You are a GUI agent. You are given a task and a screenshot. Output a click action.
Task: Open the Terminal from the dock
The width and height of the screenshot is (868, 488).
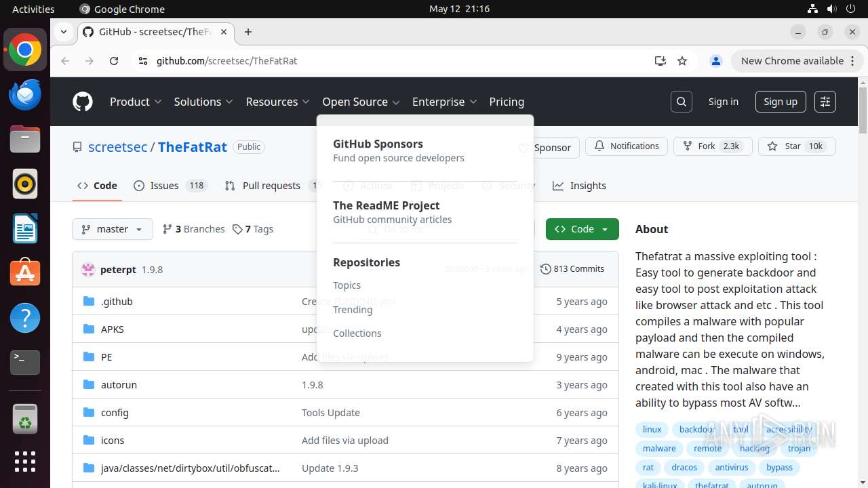tap(25, 363)
